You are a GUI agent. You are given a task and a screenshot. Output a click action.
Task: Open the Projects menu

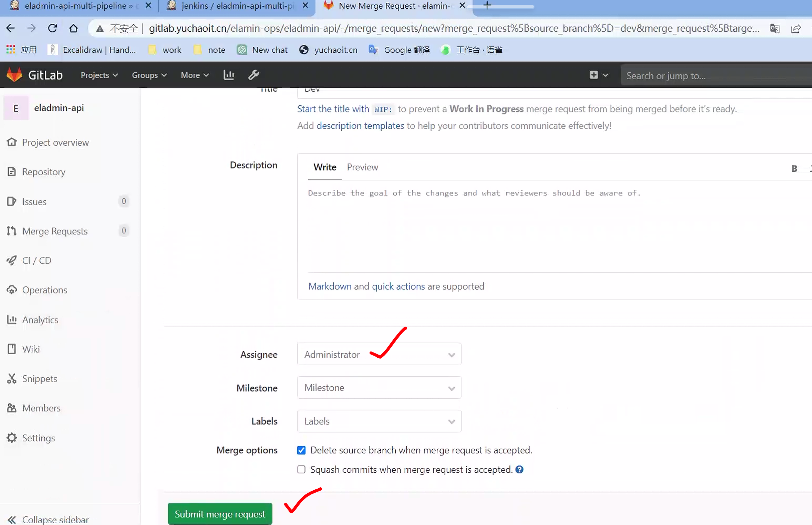click(99, 75)
